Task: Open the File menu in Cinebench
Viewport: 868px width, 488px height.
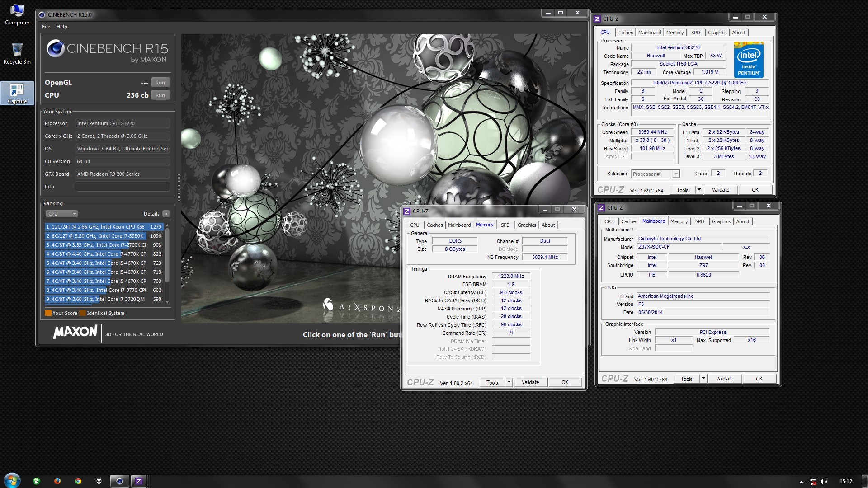Action: (46, 27)
